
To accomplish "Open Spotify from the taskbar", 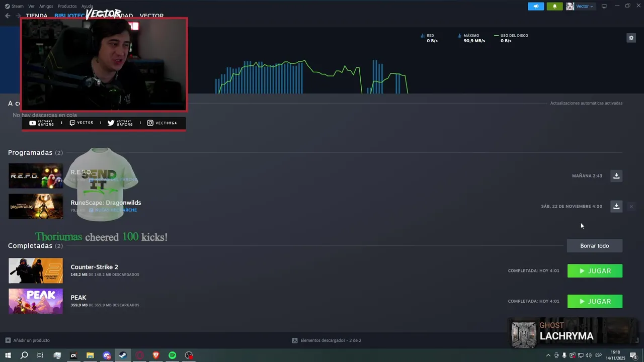I will point(172,355).
